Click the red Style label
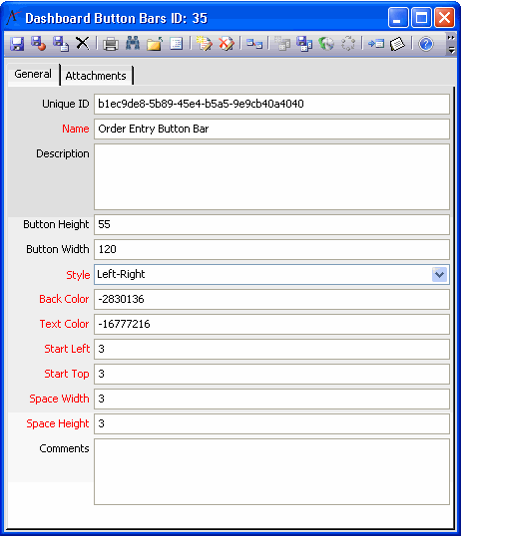525x543 pixels. point(78,275)
